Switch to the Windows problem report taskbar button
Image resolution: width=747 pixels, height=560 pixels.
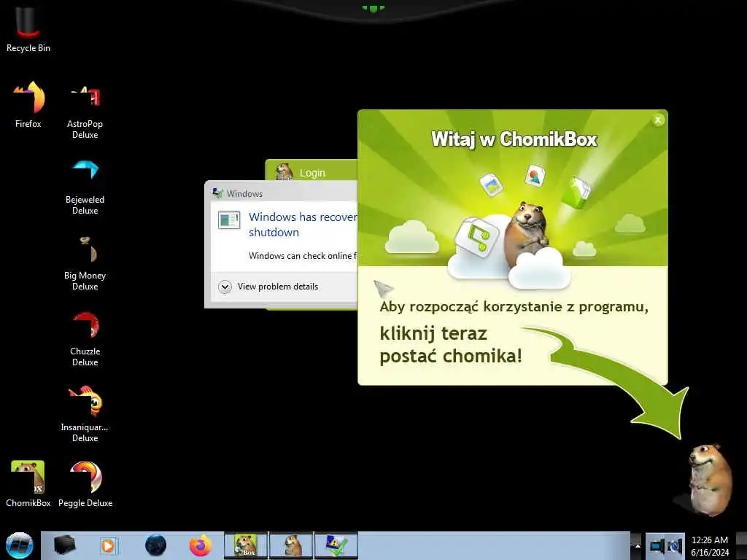click(336, 545)
